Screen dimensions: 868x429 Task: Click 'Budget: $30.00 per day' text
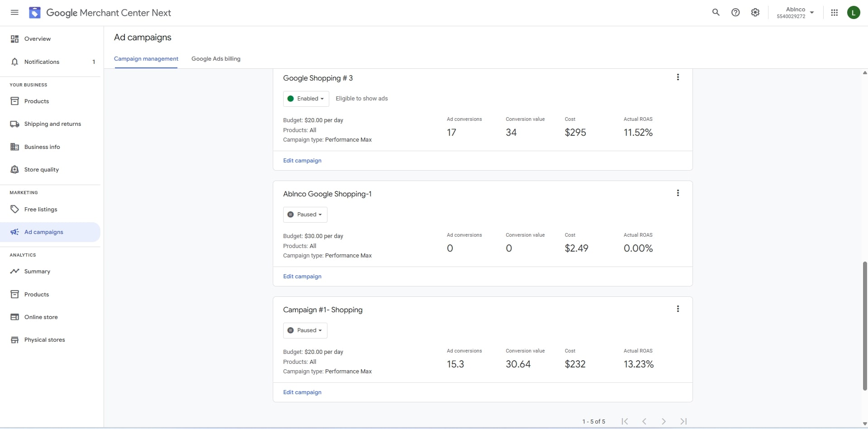click(x=313, y=236)
